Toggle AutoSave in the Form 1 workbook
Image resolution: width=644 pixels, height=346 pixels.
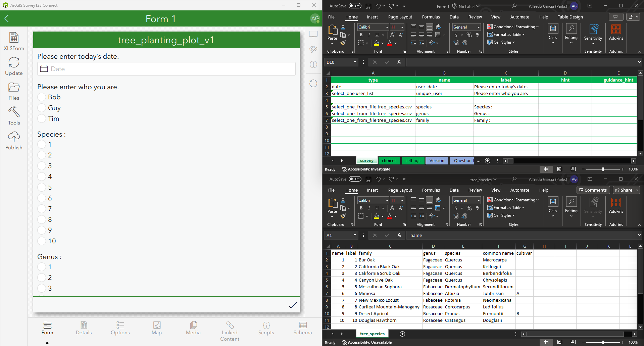tap(355, 6)
